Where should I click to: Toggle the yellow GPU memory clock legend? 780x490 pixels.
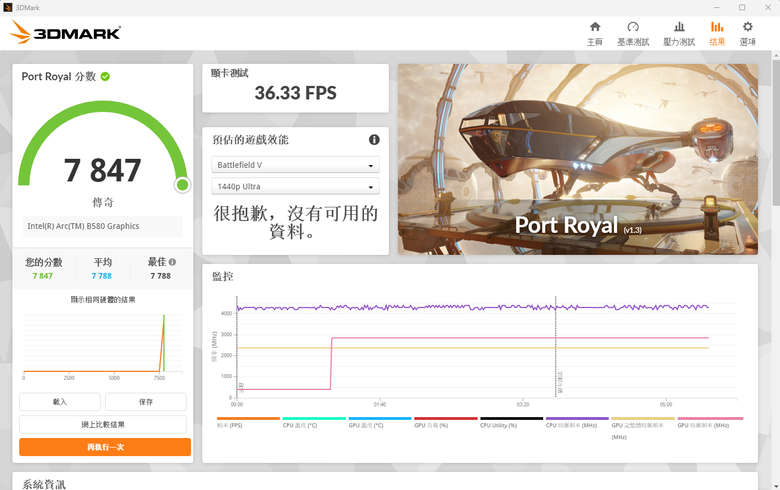coord(643,428)
